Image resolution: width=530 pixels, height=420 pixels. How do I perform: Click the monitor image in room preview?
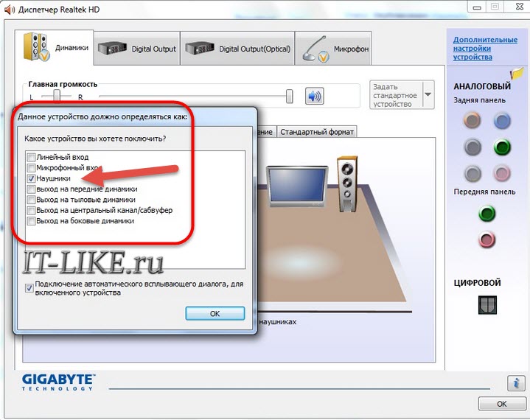(x=297, y=186)
